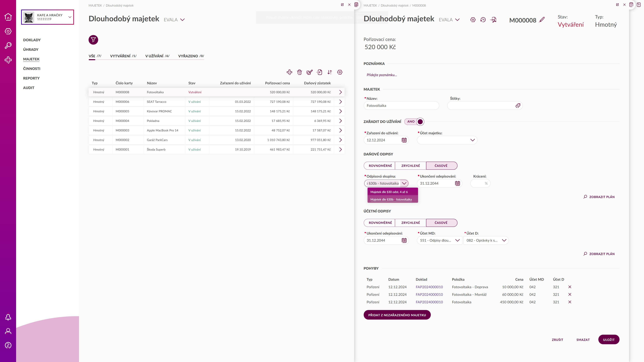Switch to V UŽÍVÁNÍ /6/ tab
This screenshot has width=644, height=362.
[x=157, y=56]
